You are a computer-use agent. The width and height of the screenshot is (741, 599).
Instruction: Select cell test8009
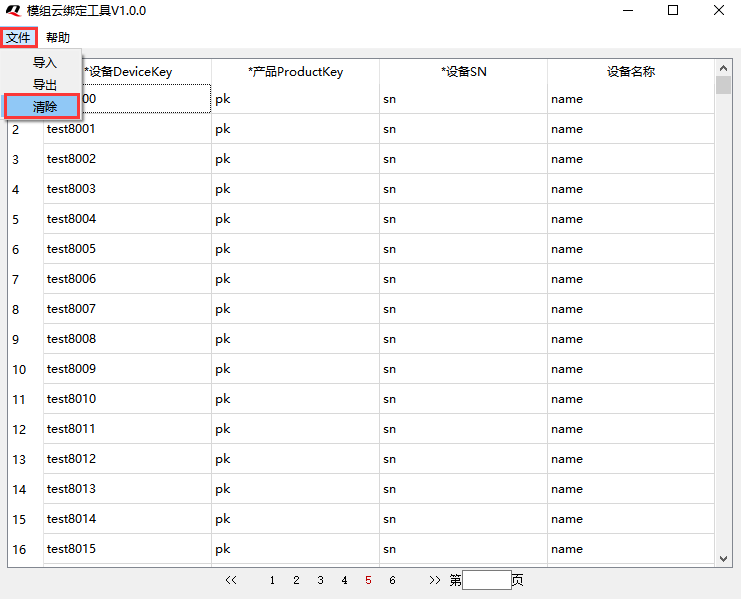pos(128,369)
